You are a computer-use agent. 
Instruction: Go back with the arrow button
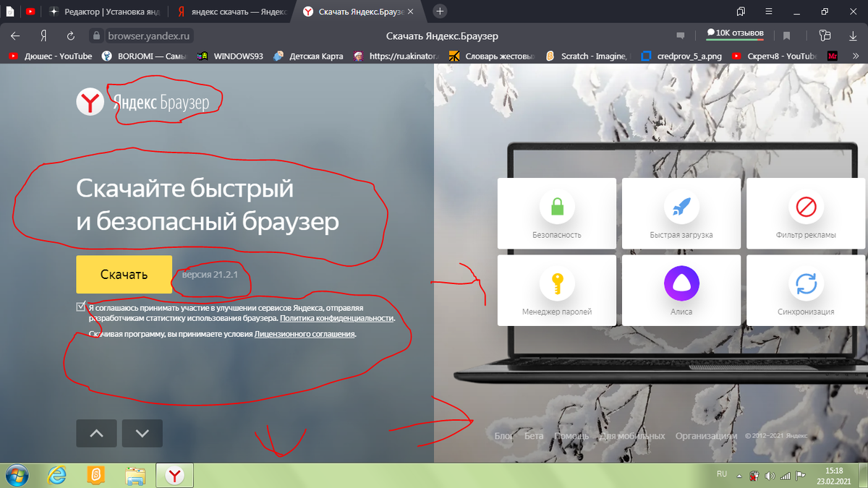(15, 35)
